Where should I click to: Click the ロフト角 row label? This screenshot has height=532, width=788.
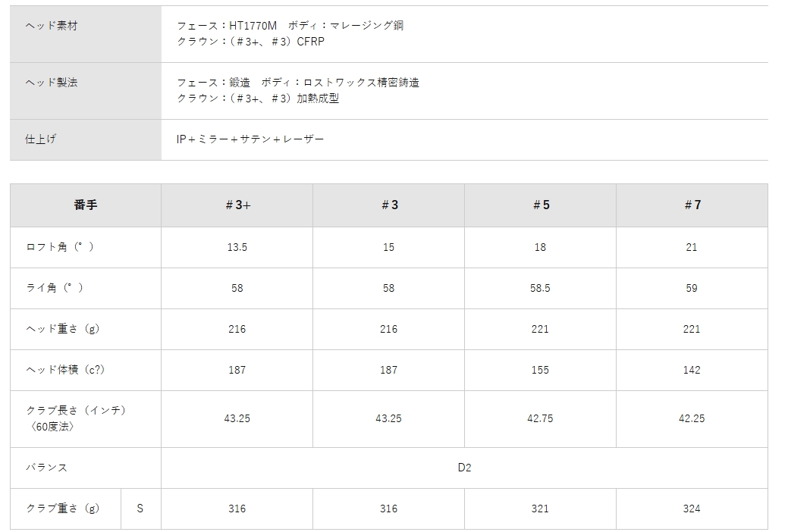click(x=61, y=247)
